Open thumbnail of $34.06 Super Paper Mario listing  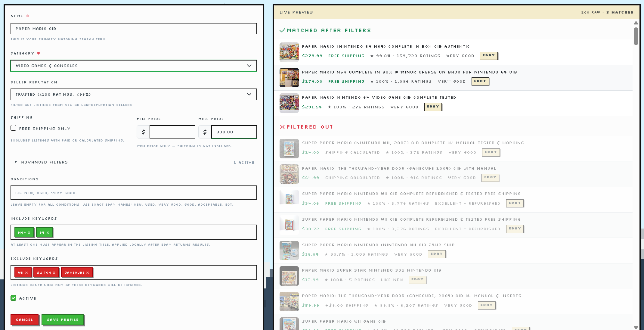click(289, 199)
